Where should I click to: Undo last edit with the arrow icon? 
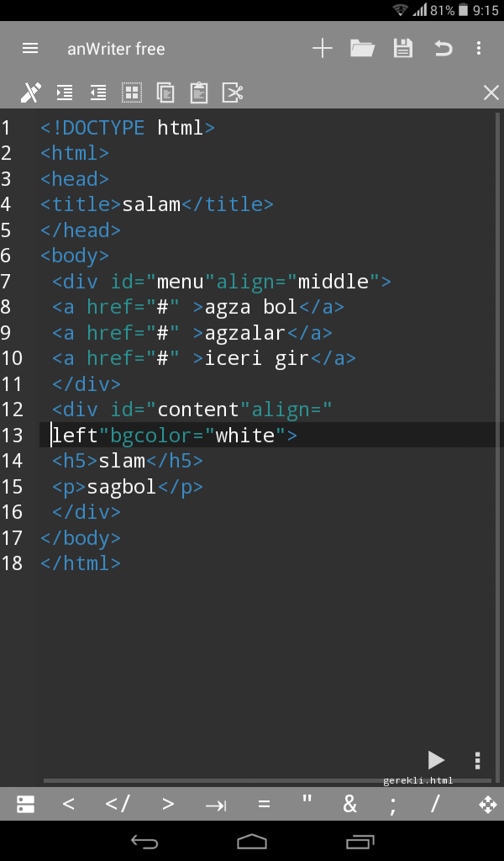pyautogui.click(x=444, y=48)
